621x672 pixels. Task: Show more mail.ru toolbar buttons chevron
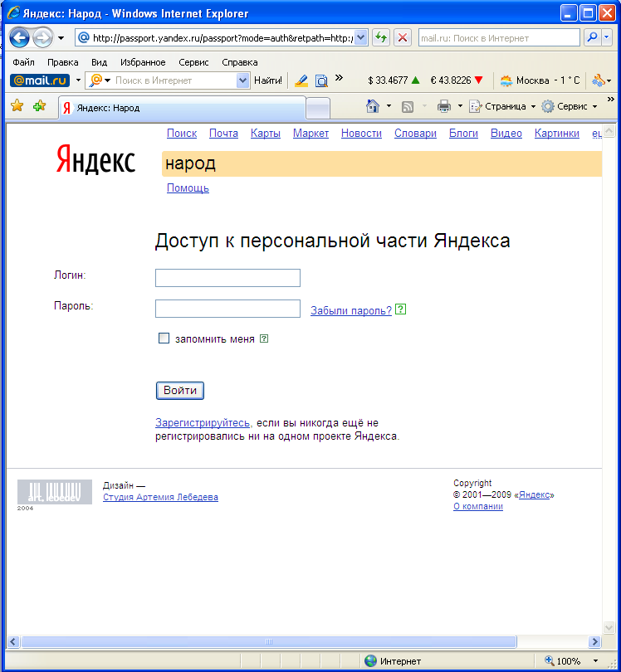[x=339, y=78]
